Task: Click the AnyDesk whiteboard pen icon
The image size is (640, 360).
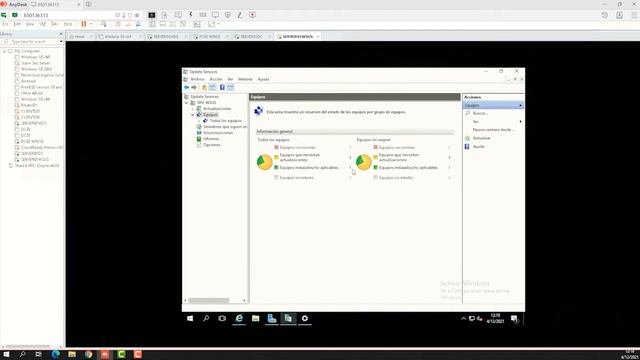Action: pyautogui.click(x=240, y=15)
